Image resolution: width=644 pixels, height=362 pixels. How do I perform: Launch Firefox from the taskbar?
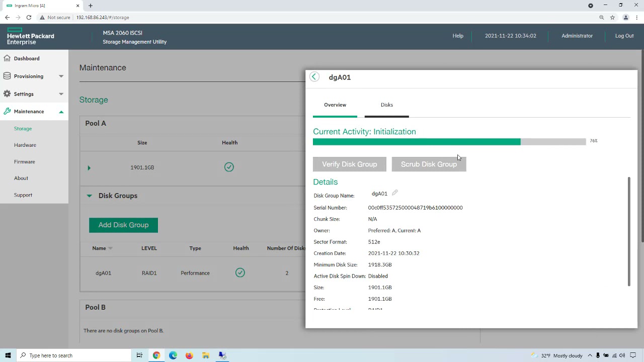click(189, 355)
